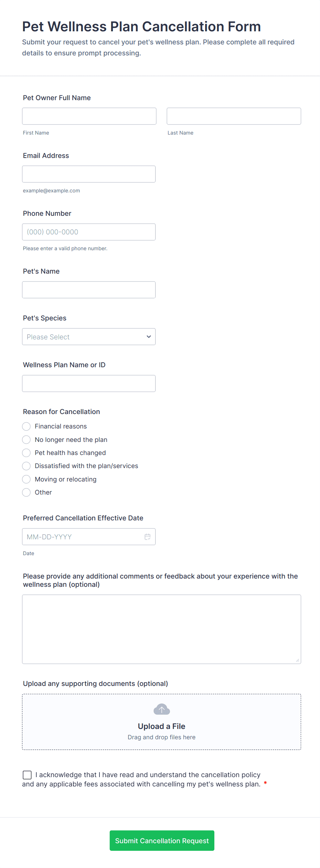The height and width of the screenshot is (868, 320).
Task: Click the Email Address field
Action: pos(89,174)
